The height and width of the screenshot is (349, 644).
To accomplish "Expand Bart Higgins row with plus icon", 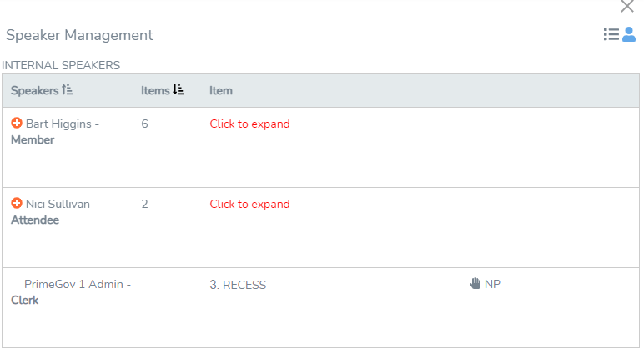I will 17,123.
